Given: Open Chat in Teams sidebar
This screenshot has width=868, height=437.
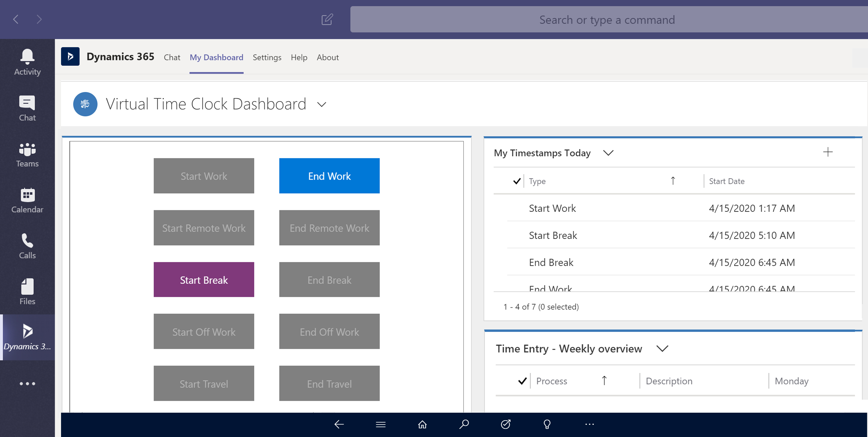Looking at the screenshot, I should click(27, 109).
